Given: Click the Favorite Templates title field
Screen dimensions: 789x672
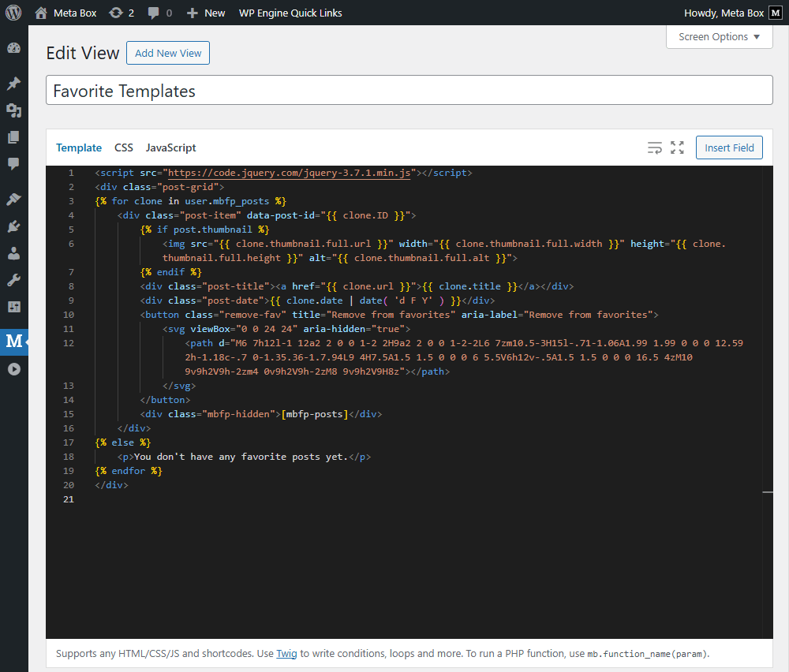Looking at the screenshot, I should tap(410, 90).
